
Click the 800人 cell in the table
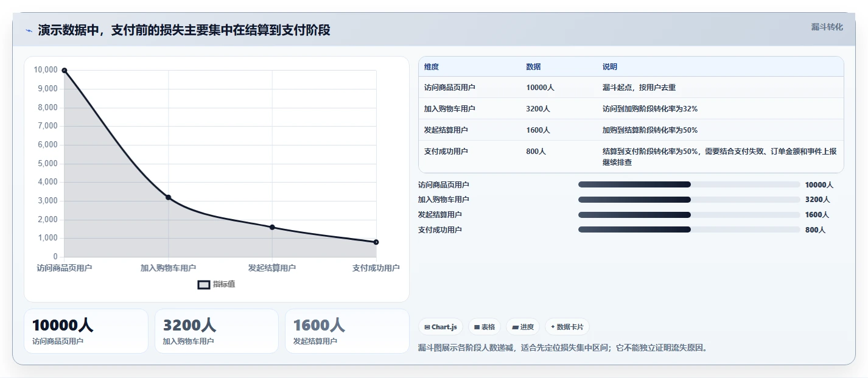tap(536, 152)
